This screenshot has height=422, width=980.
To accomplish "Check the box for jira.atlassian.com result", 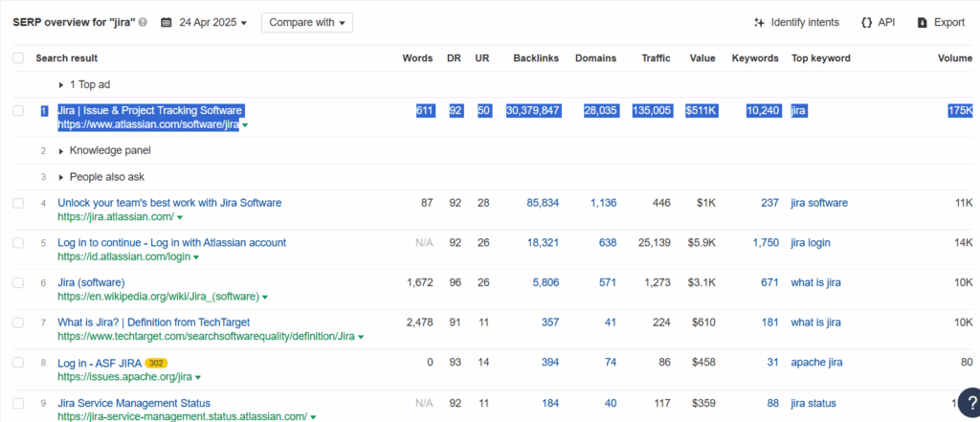I will [x=18, y=203].
